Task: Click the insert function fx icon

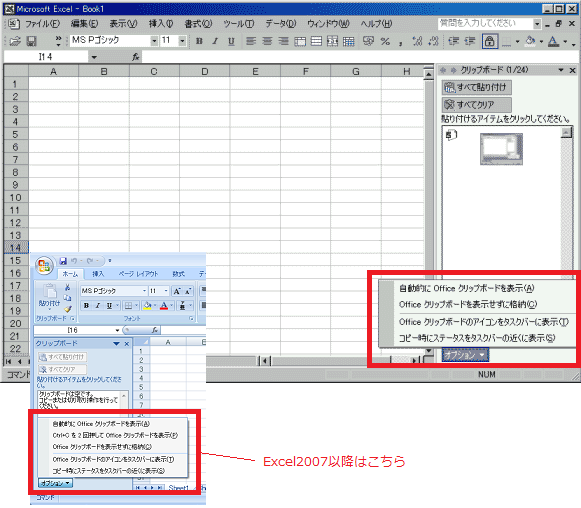Action: [x=136, y=57]
